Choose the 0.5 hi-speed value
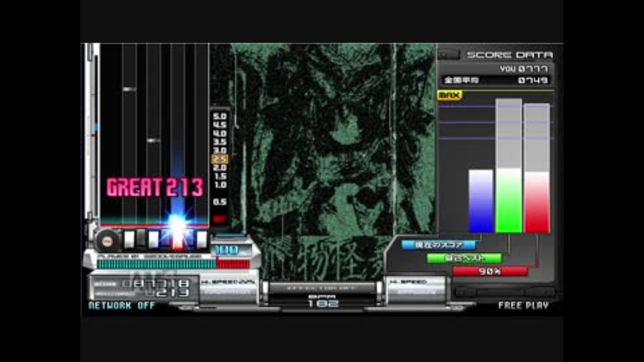Viewport: 644px width, 362px height. click(x=220, y=202)
